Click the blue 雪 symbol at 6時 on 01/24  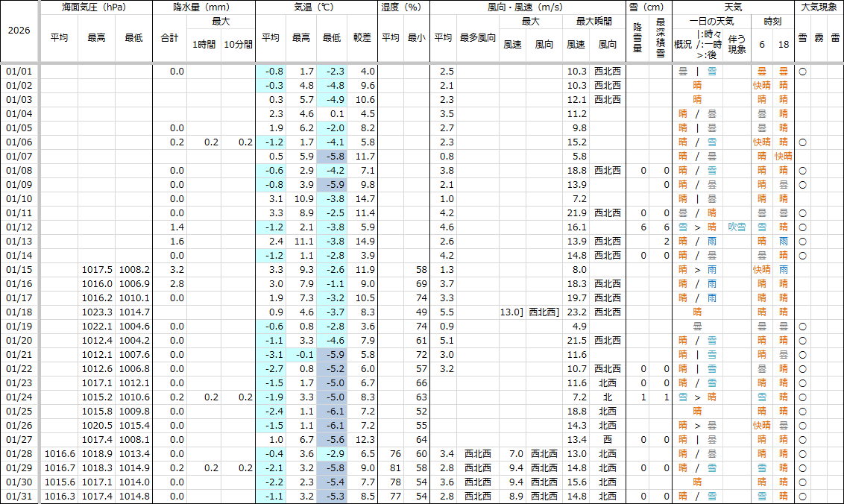click(761, 397)
